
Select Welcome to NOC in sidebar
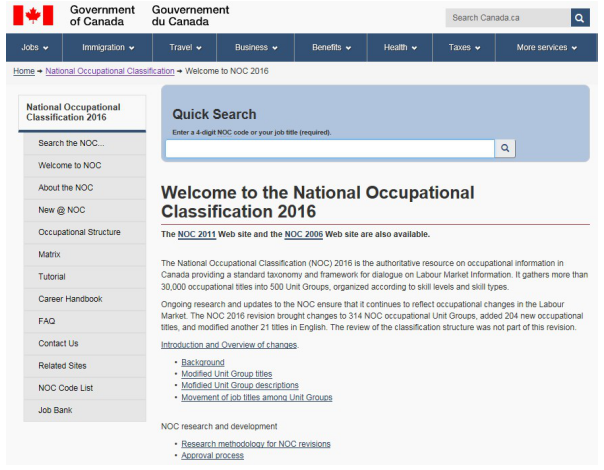(x=85, y=166)
